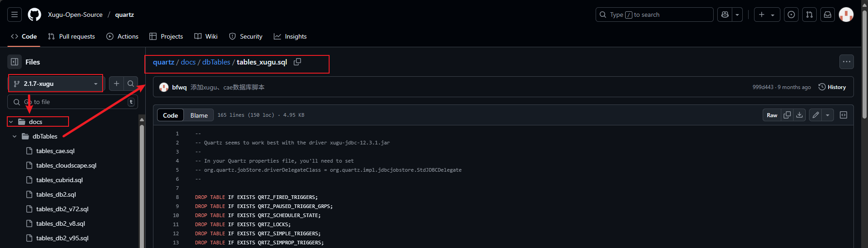Viewport: 868px width, 248px height.
Task: Click the dbTables breadcrumb link
Action: [216, 62]
